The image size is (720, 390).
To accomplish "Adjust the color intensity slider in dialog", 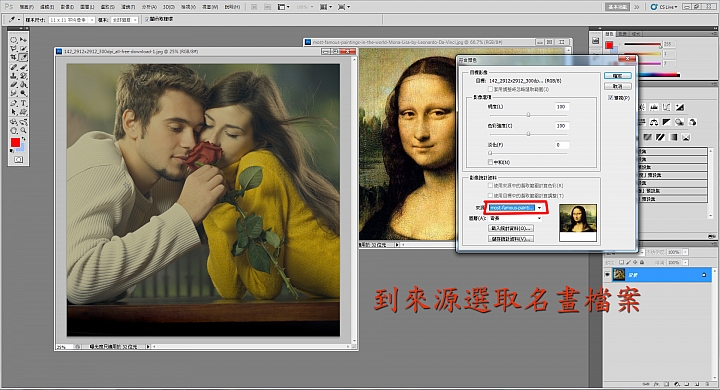I will [529, 134].
